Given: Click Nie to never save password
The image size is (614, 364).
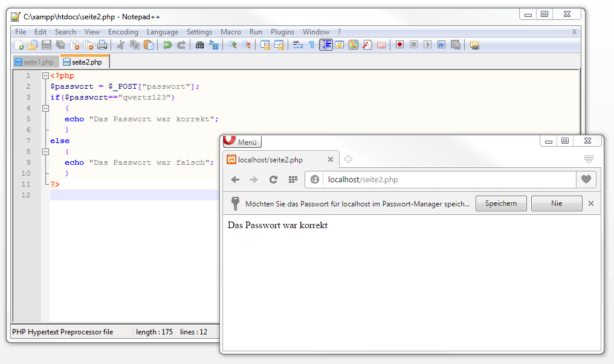Looking at the screenshot, I should (557, 203).
